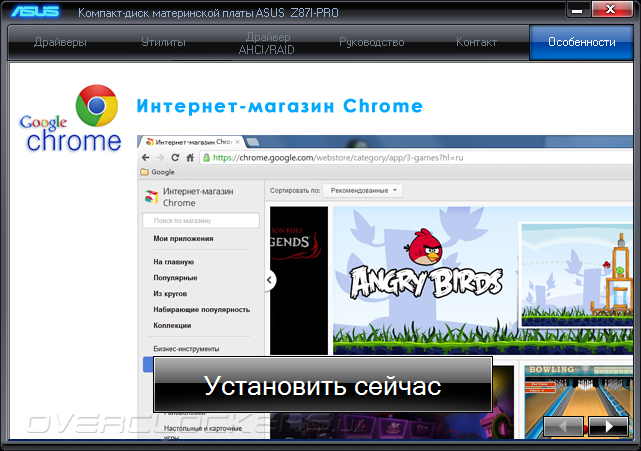Close the ASUS installer window
Screen dimensions: 641x451
click(x=611, y=9)
